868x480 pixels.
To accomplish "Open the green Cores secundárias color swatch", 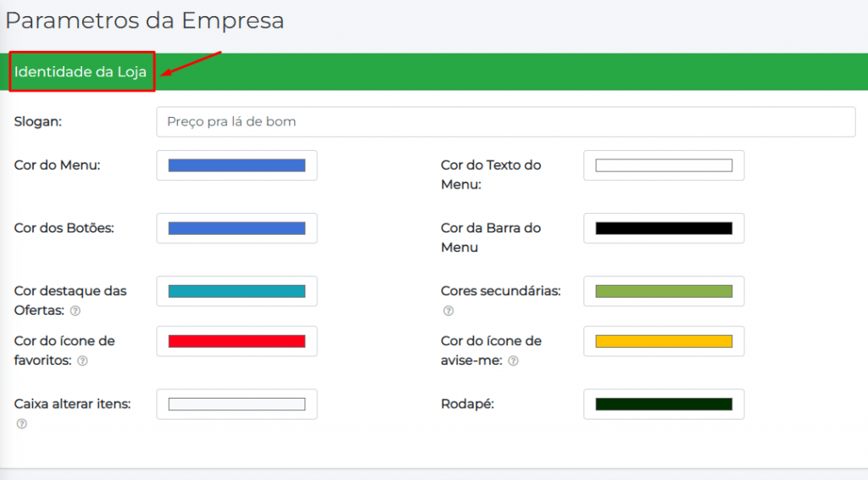I will click(664, 291).
